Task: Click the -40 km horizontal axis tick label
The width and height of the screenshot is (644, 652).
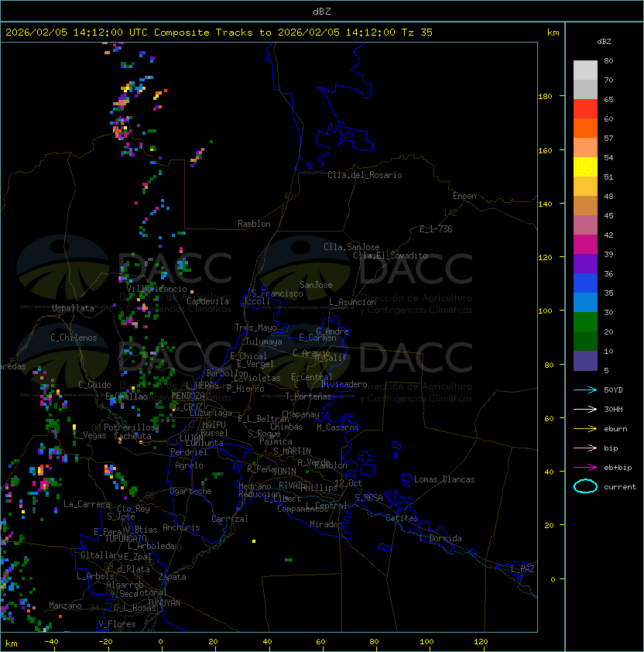Action: point(51,642)
